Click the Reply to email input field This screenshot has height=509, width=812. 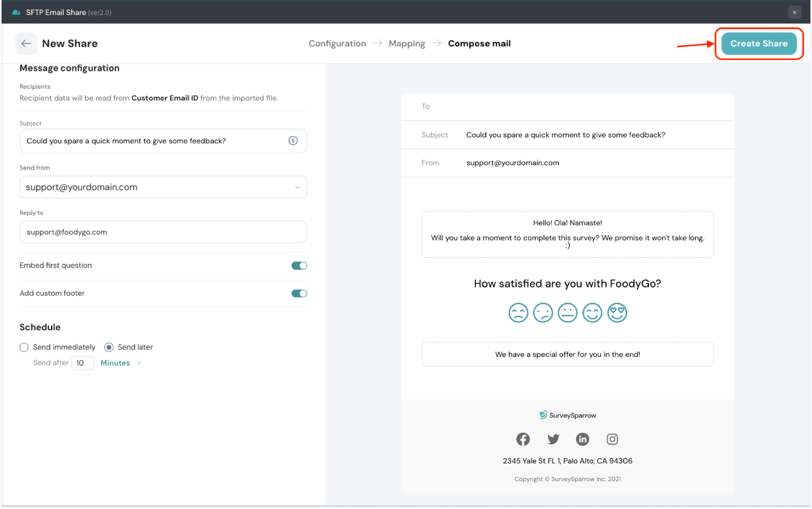[163, 232]
